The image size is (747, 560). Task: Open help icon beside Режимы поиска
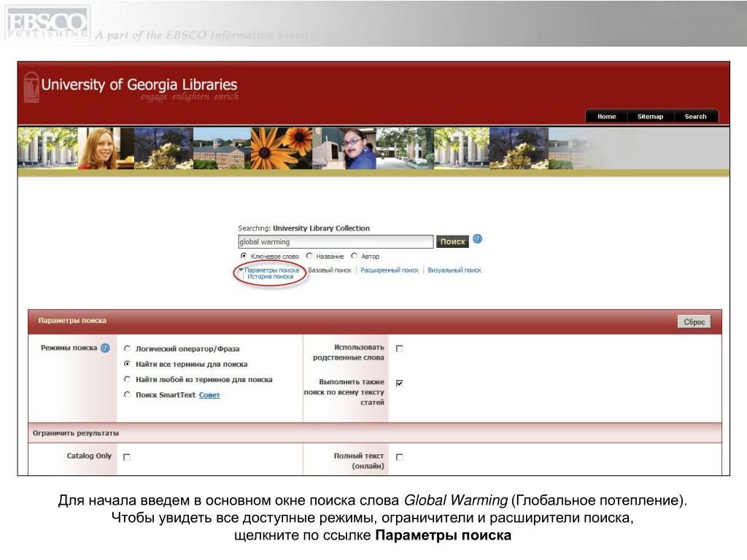tap(105, 348)
